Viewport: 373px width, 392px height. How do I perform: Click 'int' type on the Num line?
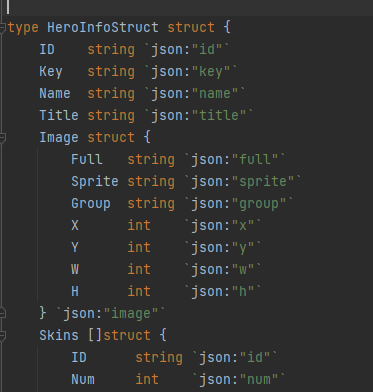147,379
